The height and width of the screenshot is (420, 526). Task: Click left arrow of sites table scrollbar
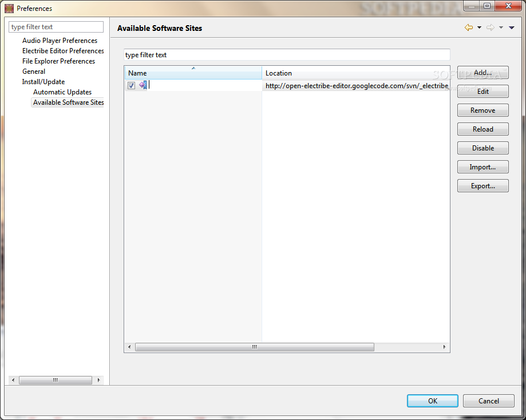click(x=129, y=347)
